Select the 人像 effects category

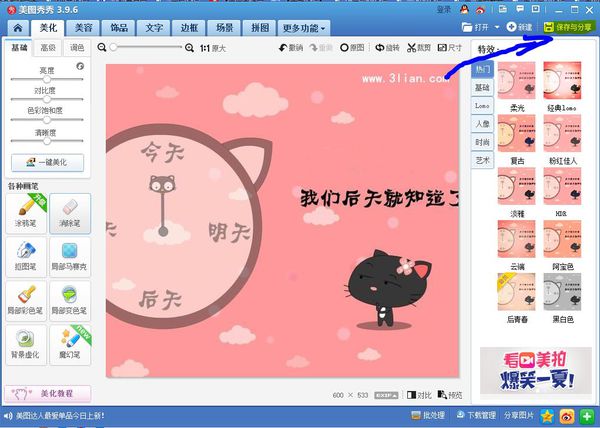[482, 124]
